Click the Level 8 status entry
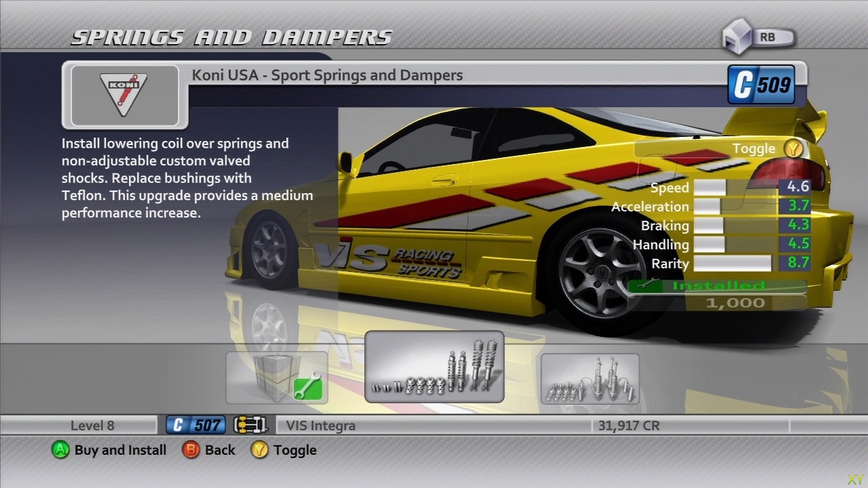868x488 pixels. [92, 426]
